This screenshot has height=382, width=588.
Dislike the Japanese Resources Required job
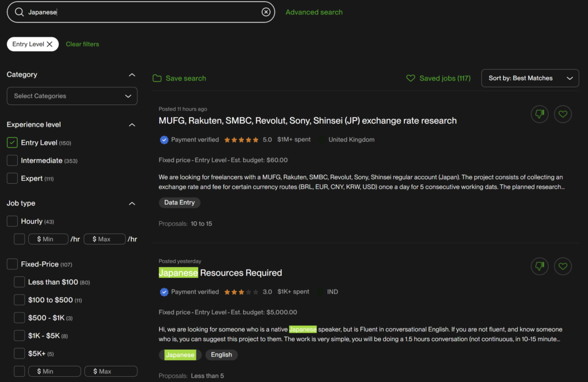[x=539, y=266]
